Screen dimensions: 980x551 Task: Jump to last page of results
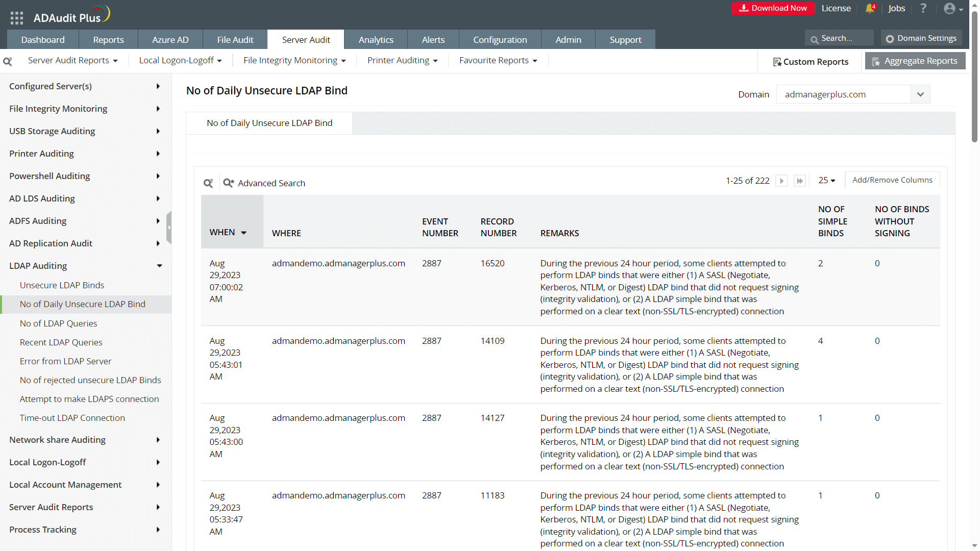pyautogui.click(x=800, y=181)
